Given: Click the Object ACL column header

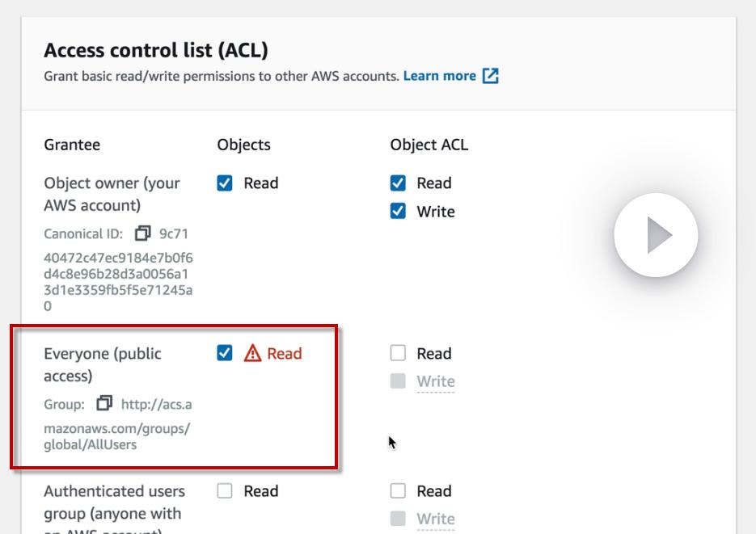Looking at the screenshot, I should pos(429,145).
